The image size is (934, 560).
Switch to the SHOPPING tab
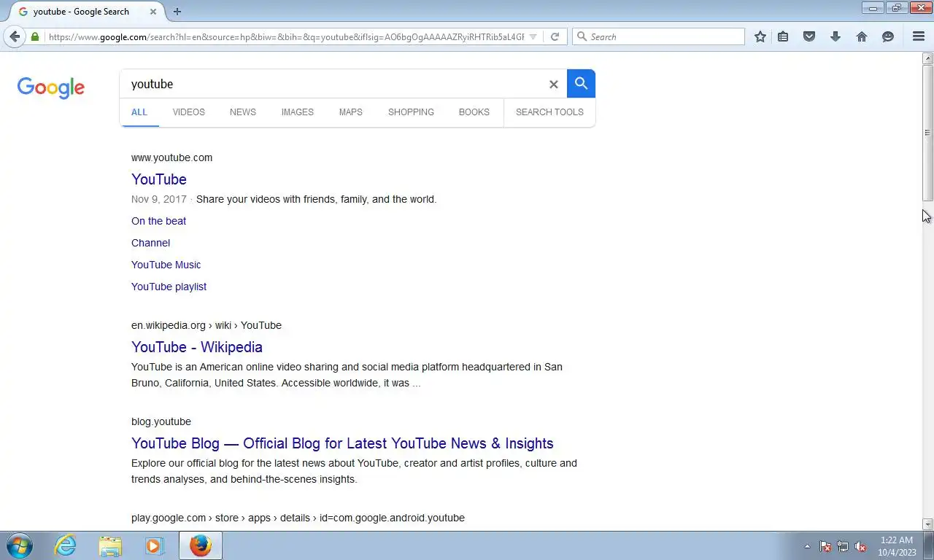pos(411,112)
